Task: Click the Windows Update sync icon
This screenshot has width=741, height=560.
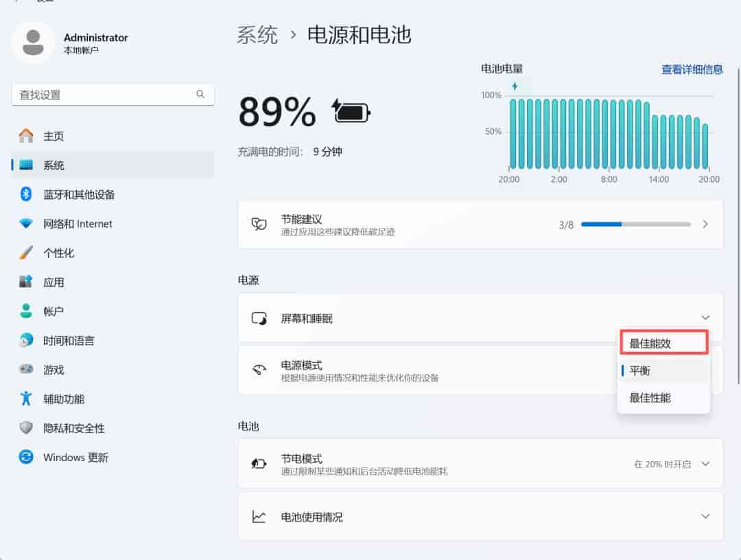Action: (26, 457)
